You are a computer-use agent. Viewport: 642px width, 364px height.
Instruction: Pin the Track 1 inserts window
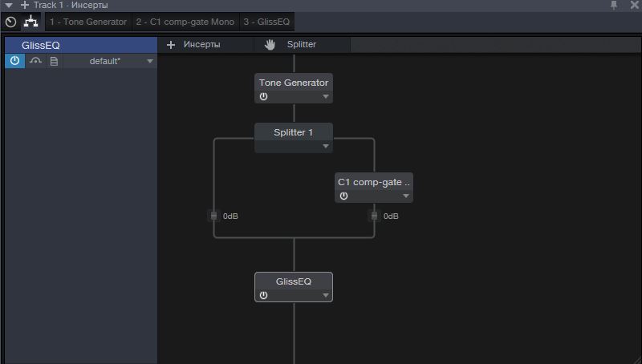(614, 5)
